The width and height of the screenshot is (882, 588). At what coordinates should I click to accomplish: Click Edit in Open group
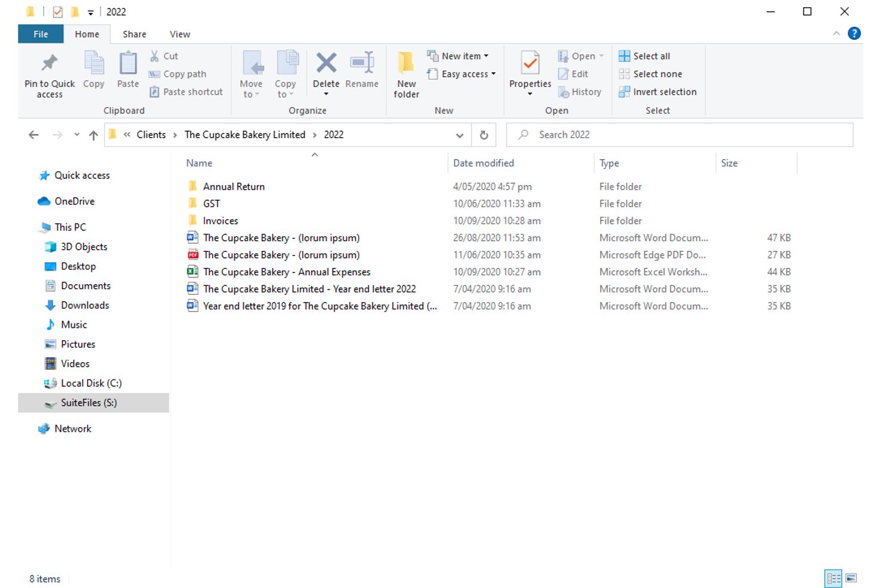(x=573, y=74)
